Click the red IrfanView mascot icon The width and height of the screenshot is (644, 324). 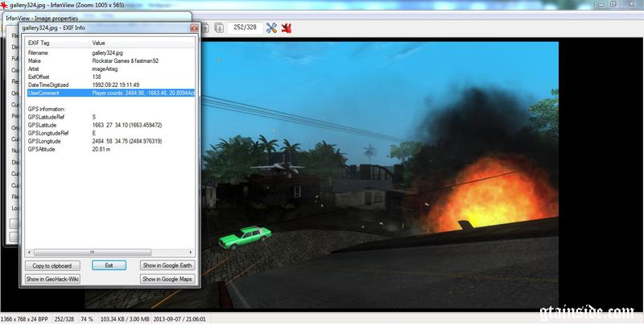tap(287, 28)
